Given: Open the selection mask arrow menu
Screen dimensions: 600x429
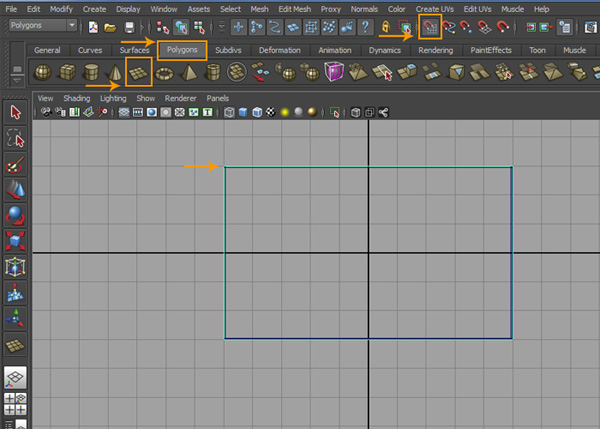Looking at the screenshot, I should (222, 27).
